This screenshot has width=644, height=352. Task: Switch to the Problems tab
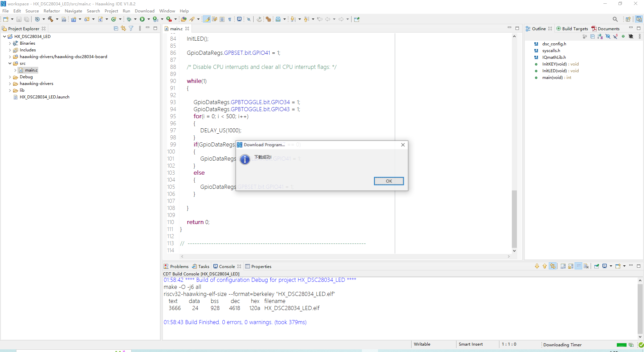click(x=176, y=266)
